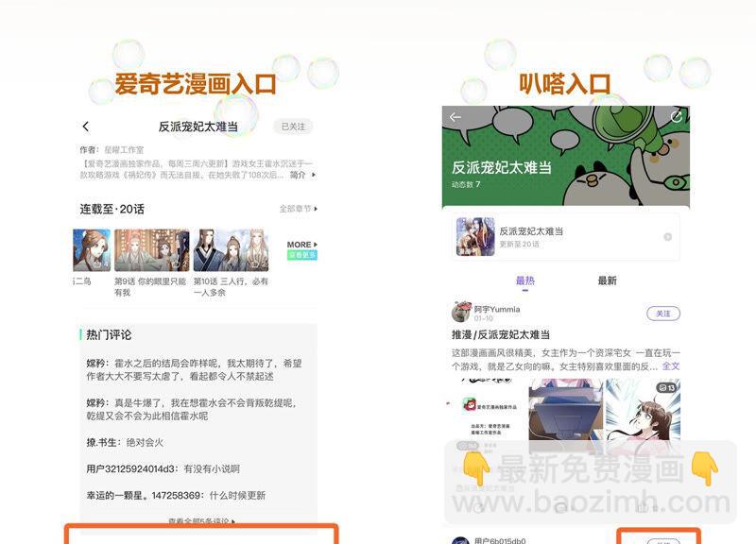Open the 反派宠妃太难当 comic card cover

475,237
